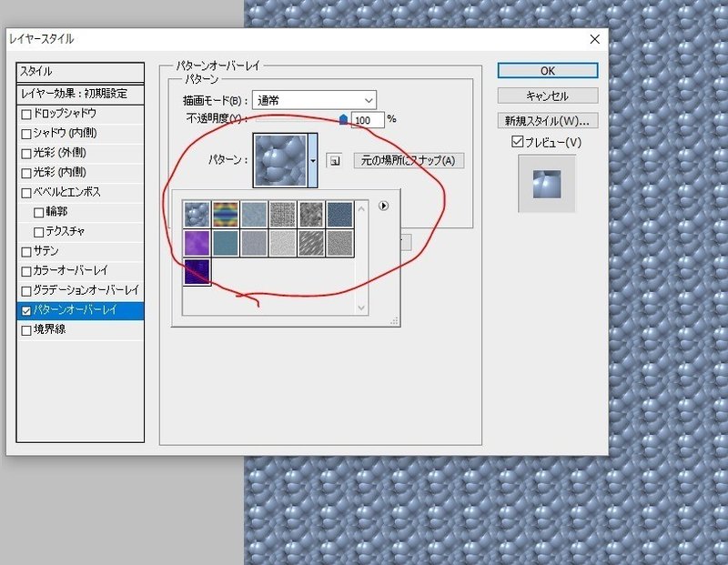728x565 pixels.
Task: Open the pattern picker flyout menu
Action: (x=383, y=207)
